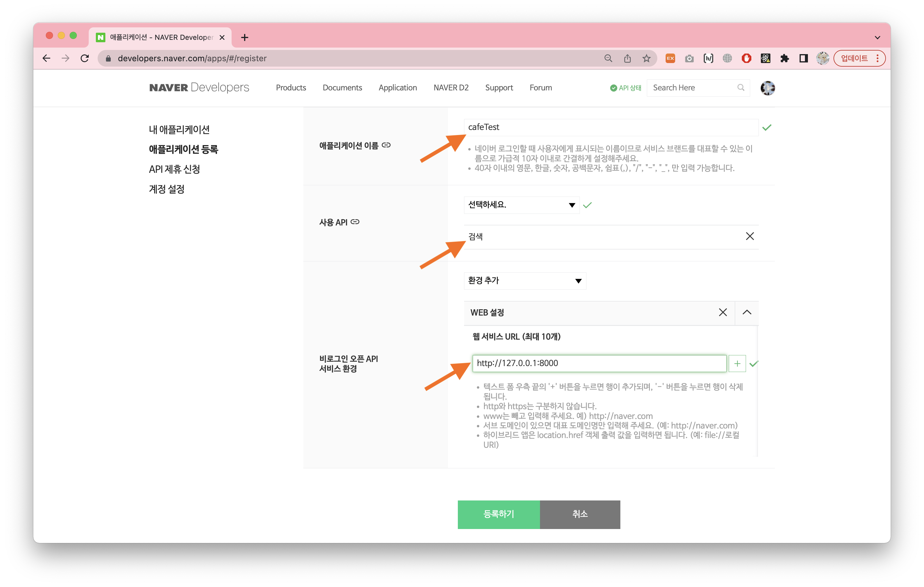
Task: Toggle the browser side panel icon
Action: 803,58
